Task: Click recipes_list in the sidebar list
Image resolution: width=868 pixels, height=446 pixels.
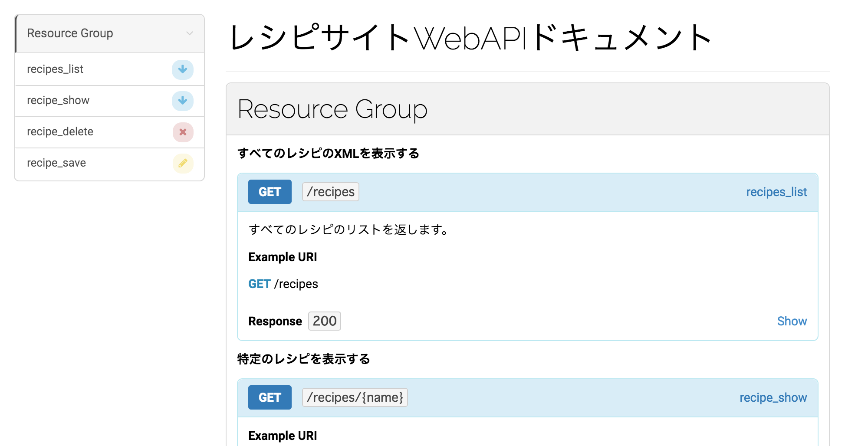Action: click(x=55, y=69)
